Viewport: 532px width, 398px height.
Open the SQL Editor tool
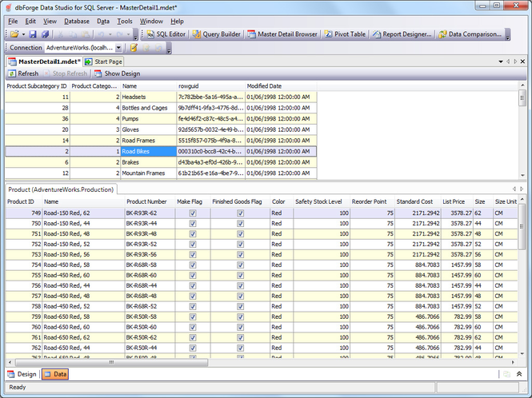point(166,34)
